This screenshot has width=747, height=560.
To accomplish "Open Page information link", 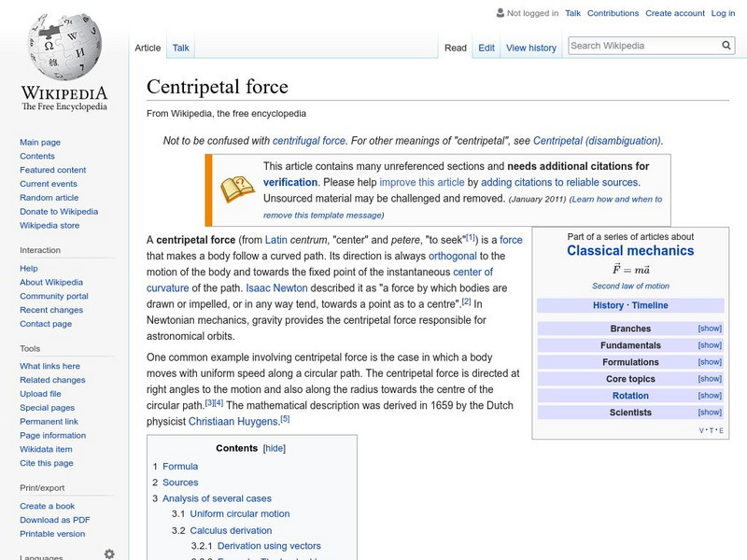I will pyautogui.click(x=53, y=435).
